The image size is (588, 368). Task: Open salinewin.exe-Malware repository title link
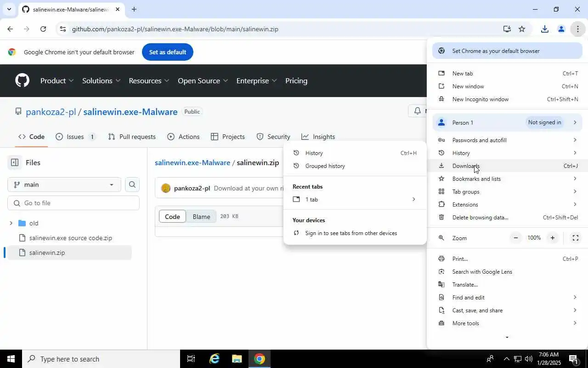(130, 112)
